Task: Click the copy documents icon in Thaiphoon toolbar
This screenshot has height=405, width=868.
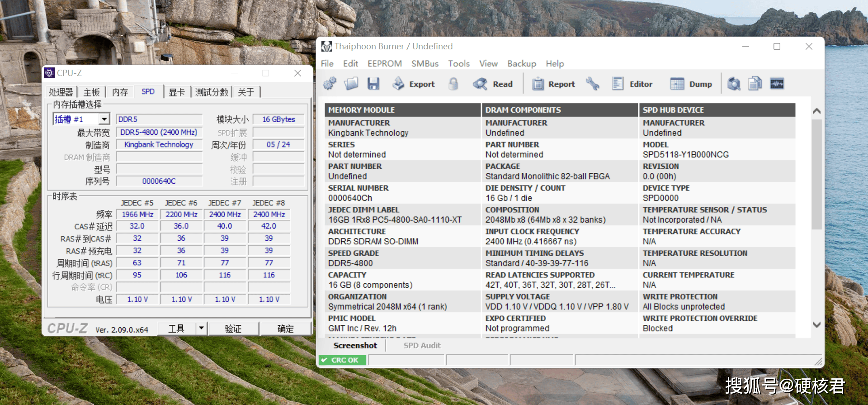Action: pyautogui.click(x=755, y=84)
